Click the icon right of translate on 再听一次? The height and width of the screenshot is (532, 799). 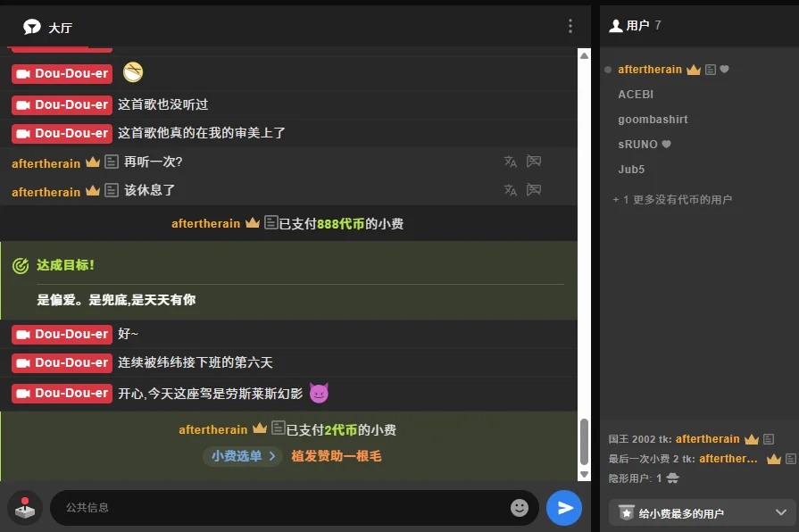(x=534, y=162)
